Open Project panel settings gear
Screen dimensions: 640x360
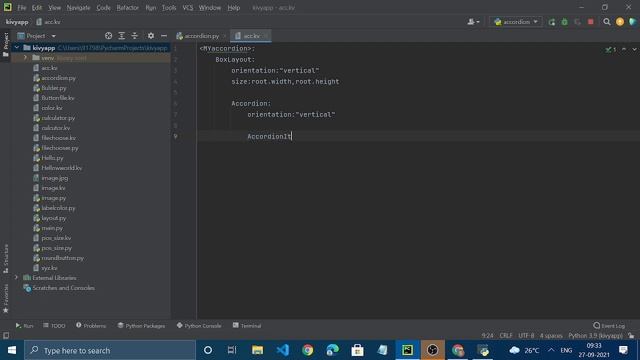click(x=151, y=36)
